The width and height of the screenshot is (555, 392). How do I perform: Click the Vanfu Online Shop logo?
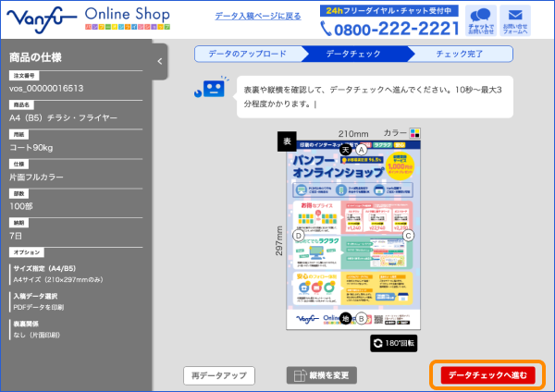(88, 19)
